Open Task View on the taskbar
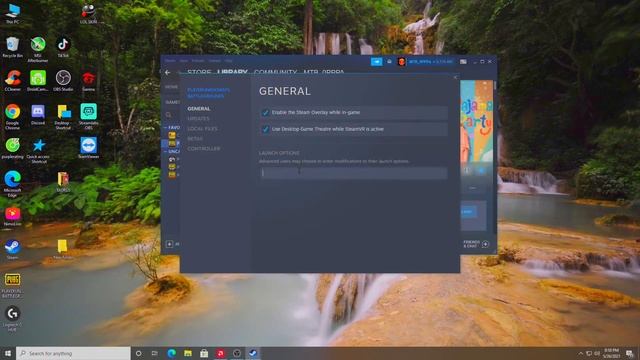Viewport: 640px width, 360px height. [155, 353]
